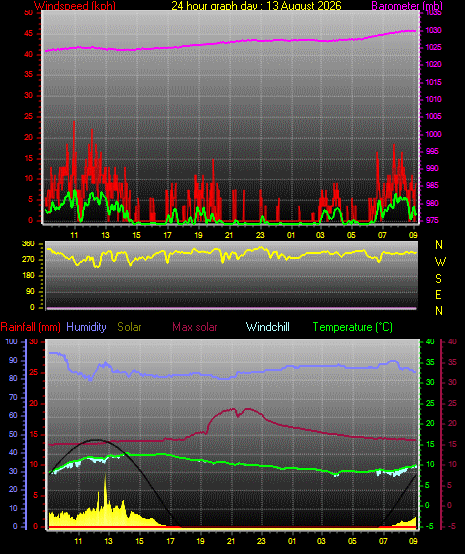Click the 1030 value on barometer axis

tap(433, 30)
